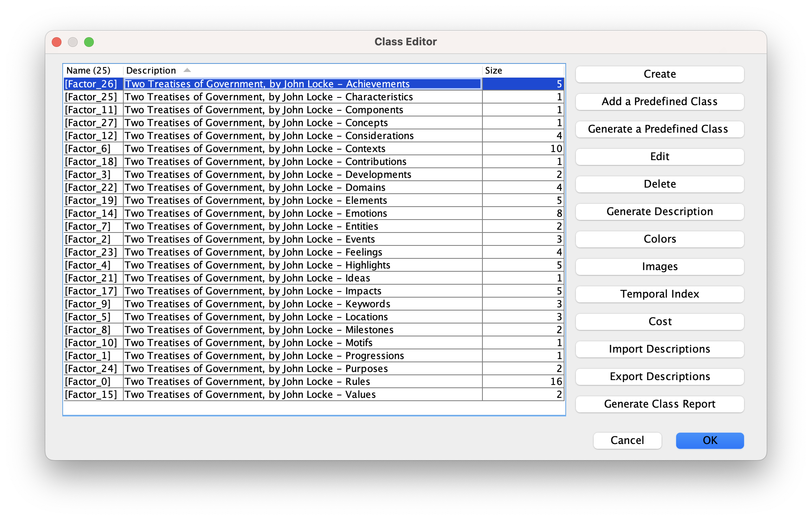This screenshot has width=812, height=520.
Task: Click the Edit button
Action: click(659, 157)
